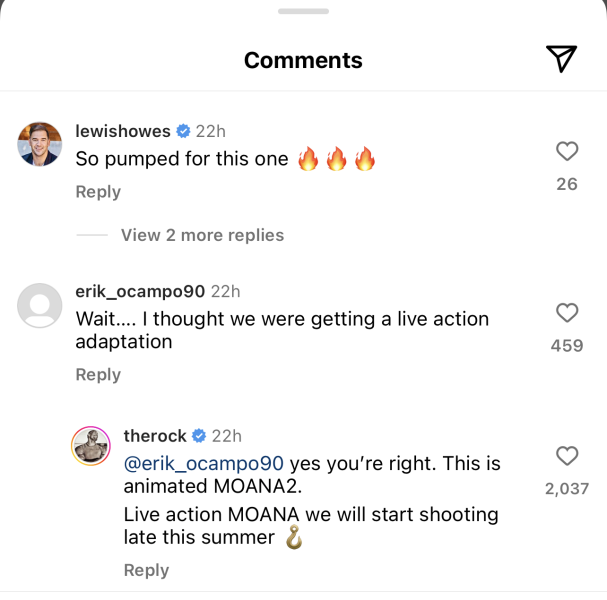
Task: Tap the drag handle above Comments
Action: pos(303,11)
